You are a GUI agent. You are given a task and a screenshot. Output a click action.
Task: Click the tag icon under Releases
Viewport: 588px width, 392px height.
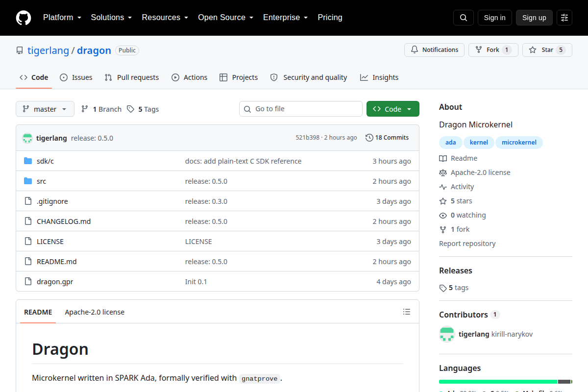click(443, 288)
